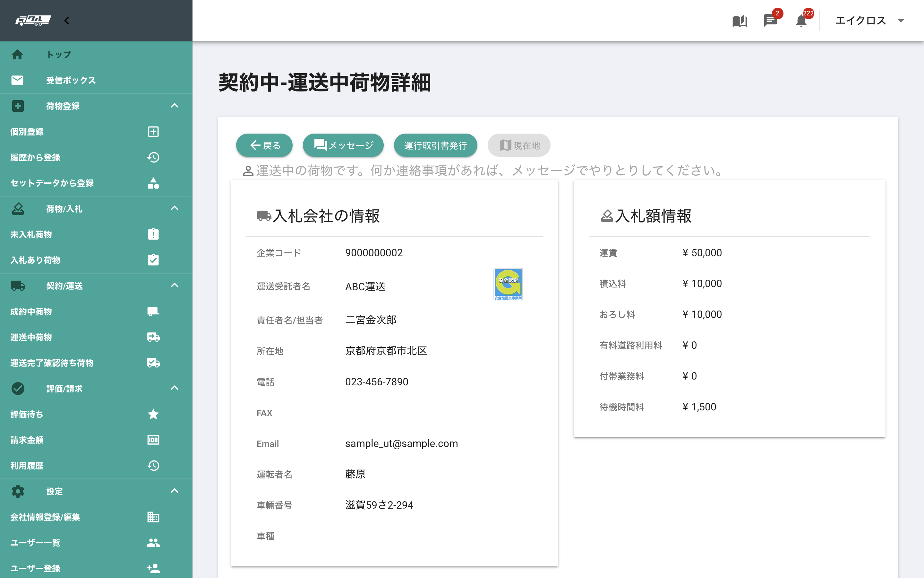Click the email sample_ut@sample.com
The image size is (924, 578).
(401, 443)
